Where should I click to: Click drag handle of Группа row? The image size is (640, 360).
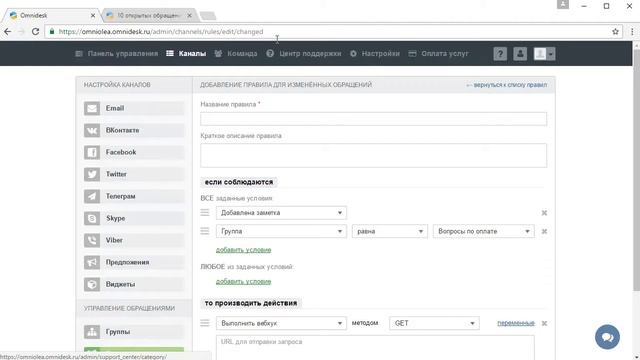tap(205, 231)
